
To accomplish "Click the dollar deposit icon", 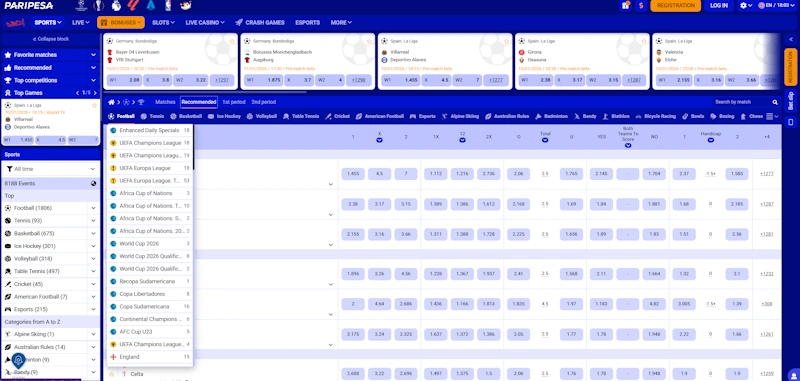I will pyautogui.click(x=641, y=6).
